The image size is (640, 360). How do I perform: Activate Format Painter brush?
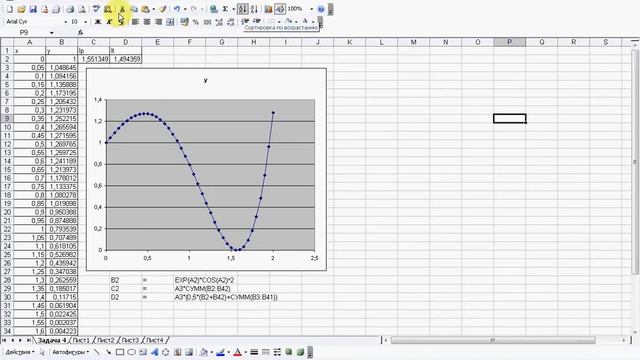coord(163,9)
